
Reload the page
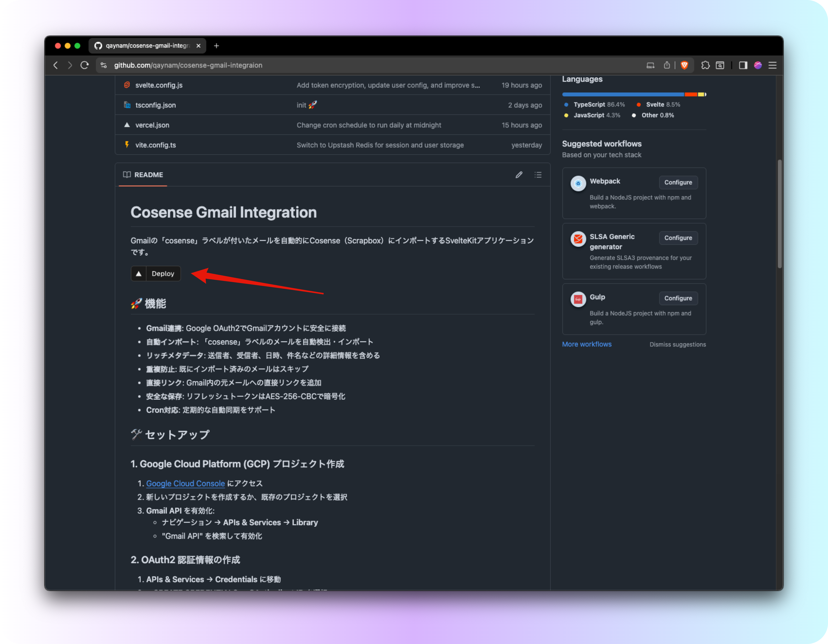[85, 65]
